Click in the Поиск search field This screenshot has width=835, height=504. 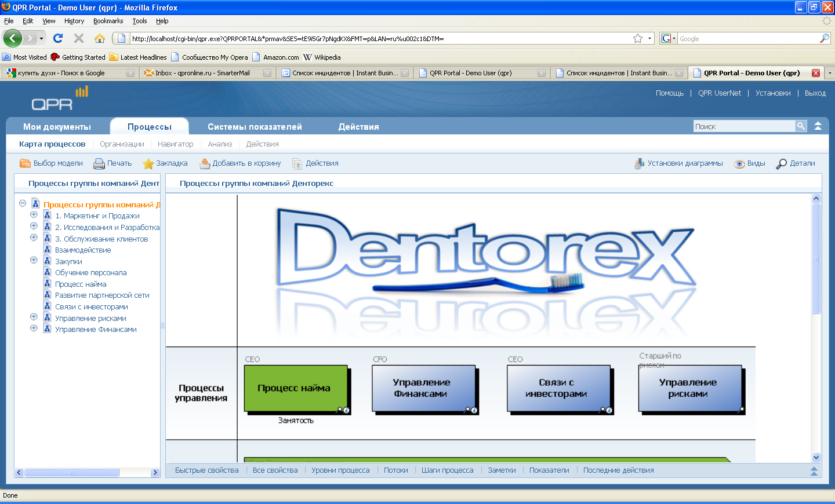point(744,126)
